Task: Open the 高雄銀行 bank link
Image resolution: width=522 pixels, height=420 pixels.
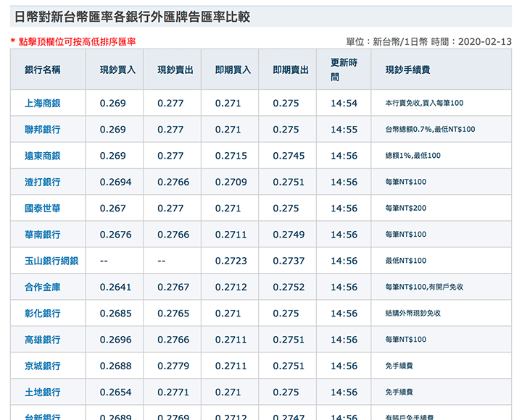Action: [x=43, y=340]
